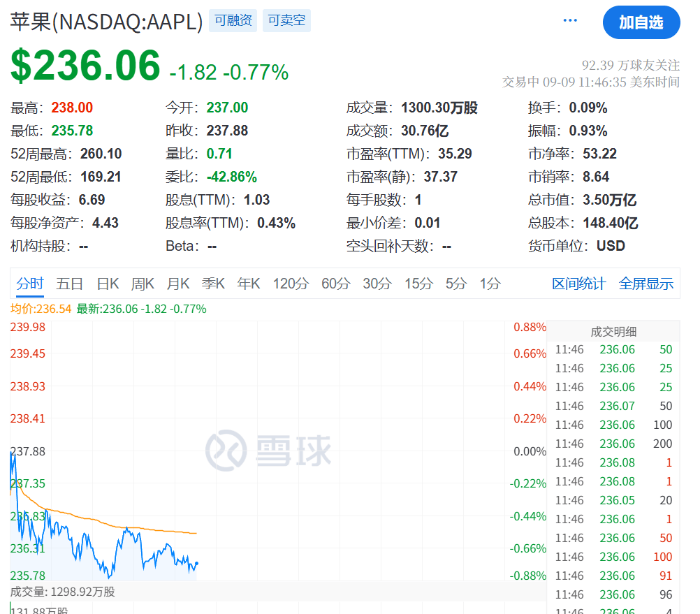Open the 区间统计 range statistics link
Screen dimensions: 700x614
(578, 284)
